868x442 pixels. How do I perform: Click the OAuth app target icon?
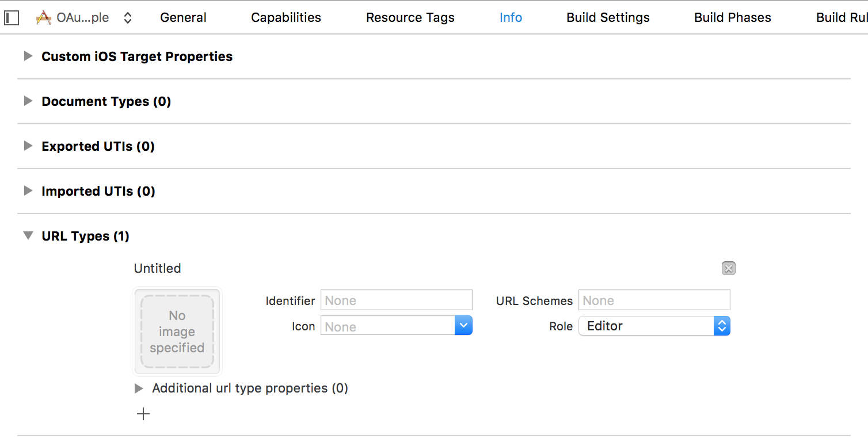44,18
